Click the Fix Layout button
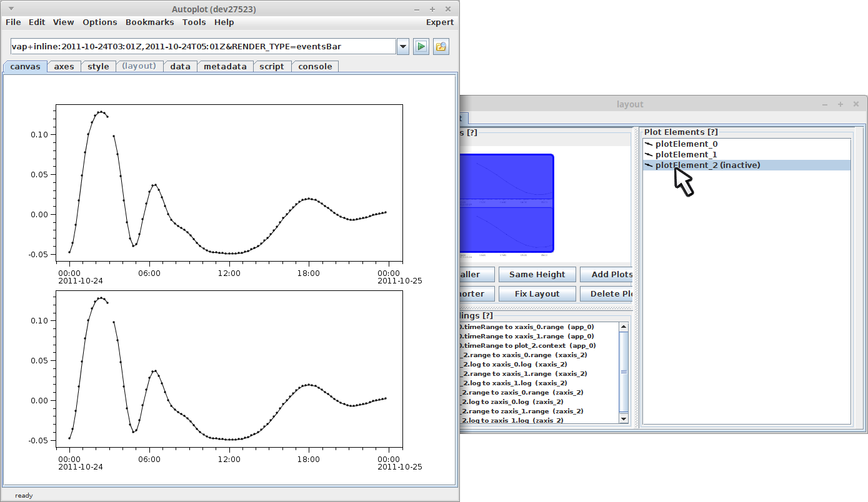The image size is (868, 502). point(537,293)
